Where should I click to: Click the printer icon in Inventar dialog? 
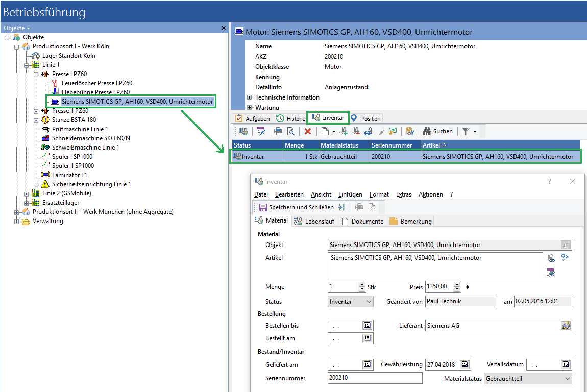(359, 207)
